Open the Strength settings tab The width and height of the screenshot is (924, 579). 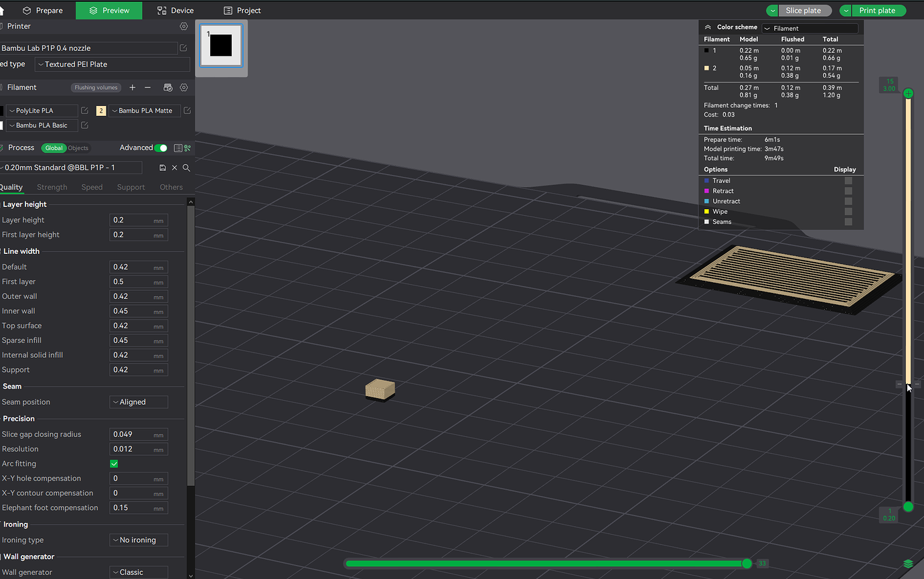[x=52, y=187]
